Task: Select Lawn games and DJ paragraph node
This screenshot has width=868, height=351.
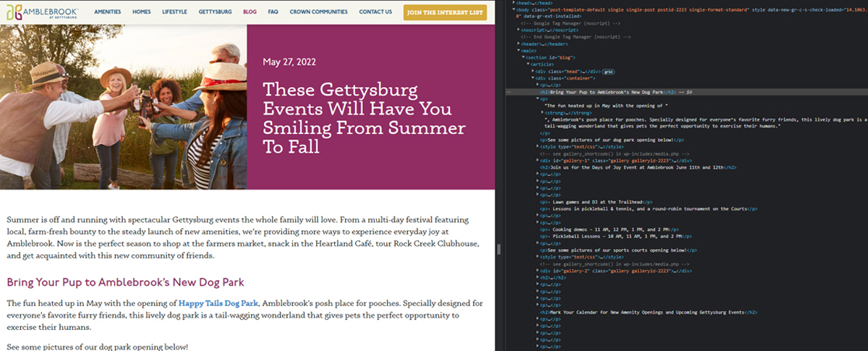Action: [x=596, y=202]
